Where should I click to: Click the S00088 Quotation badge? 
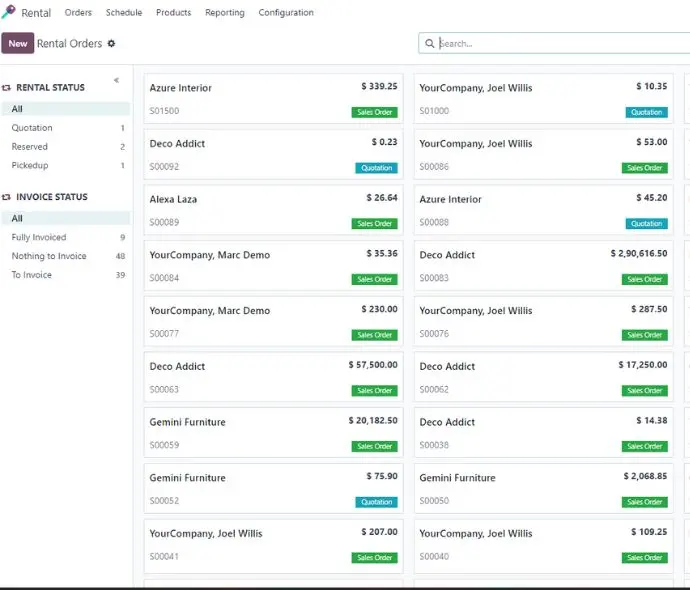646,224
